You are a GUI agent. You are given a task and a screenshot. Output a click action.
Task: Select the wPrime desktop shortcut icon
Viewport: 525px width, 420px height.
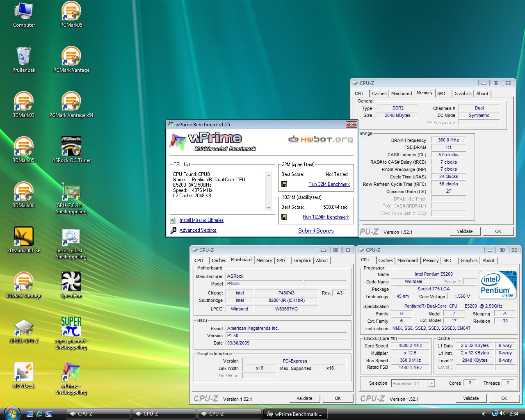click(71, 379)
